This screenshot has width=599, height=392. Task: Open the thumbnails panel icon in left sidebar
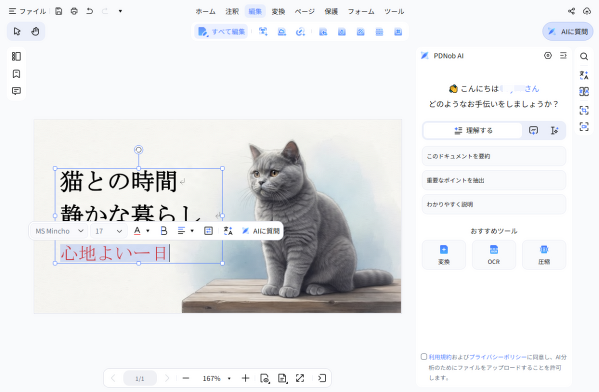click(x=16, y=57)
